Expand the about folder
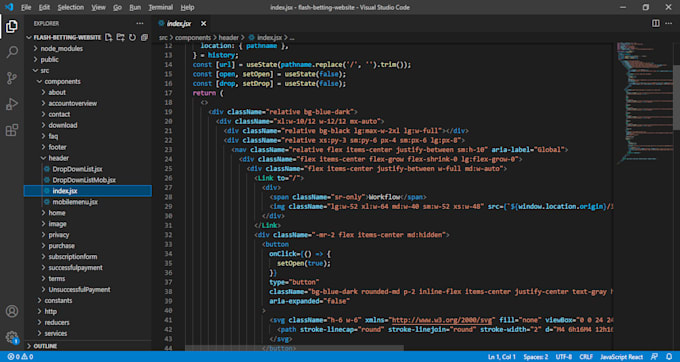 coord(57,92)
